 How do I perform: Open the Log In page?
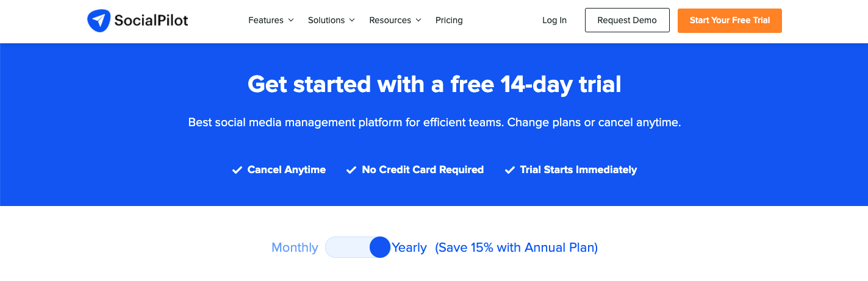[x=554, y=20]
